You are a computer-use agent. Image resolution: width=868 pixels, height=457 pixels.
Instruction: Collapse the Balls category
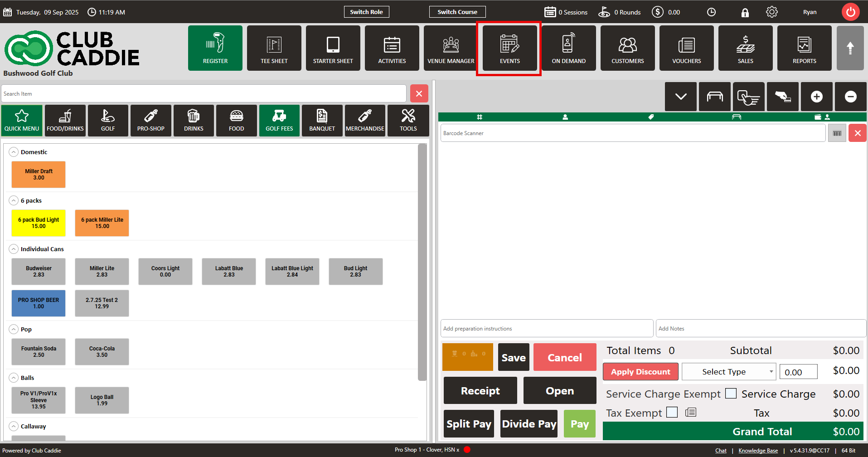pos(14,378)
